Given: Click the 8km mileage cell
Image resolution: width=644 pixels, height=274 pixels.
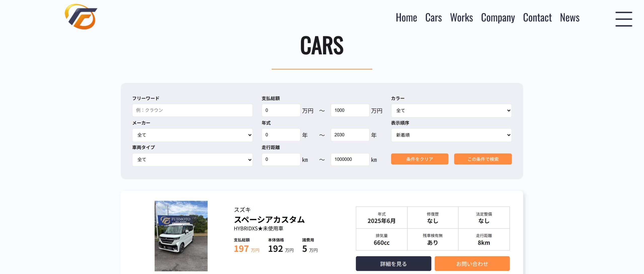Looking at the screenshot, I should click(484, 239).
